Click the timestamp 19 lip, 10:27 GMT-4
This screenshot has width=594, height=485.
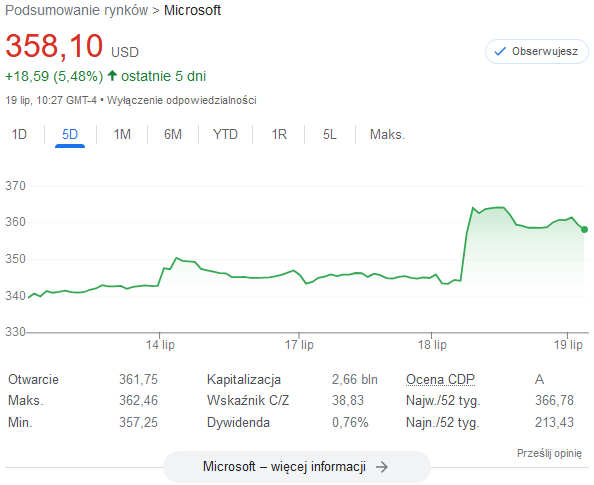[x=51, y=100]
